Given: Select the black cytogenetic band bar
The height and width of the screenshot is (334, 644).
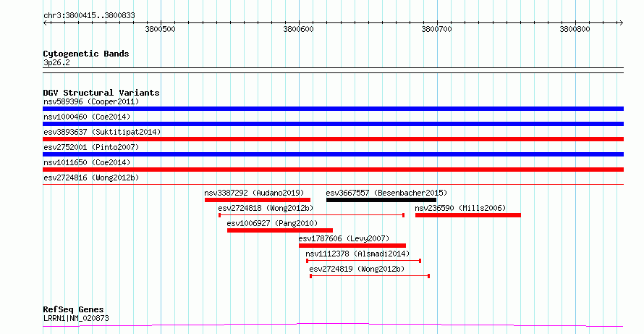Looking at the screenshot, I should [333, 70].
